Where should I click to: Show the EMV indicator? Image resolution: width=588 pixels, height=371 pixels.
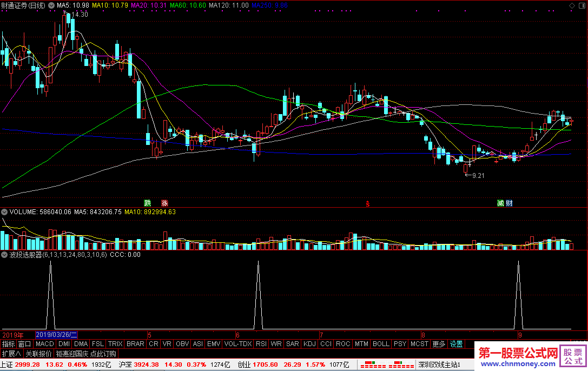pyautogui.click(x=214, y=344)
